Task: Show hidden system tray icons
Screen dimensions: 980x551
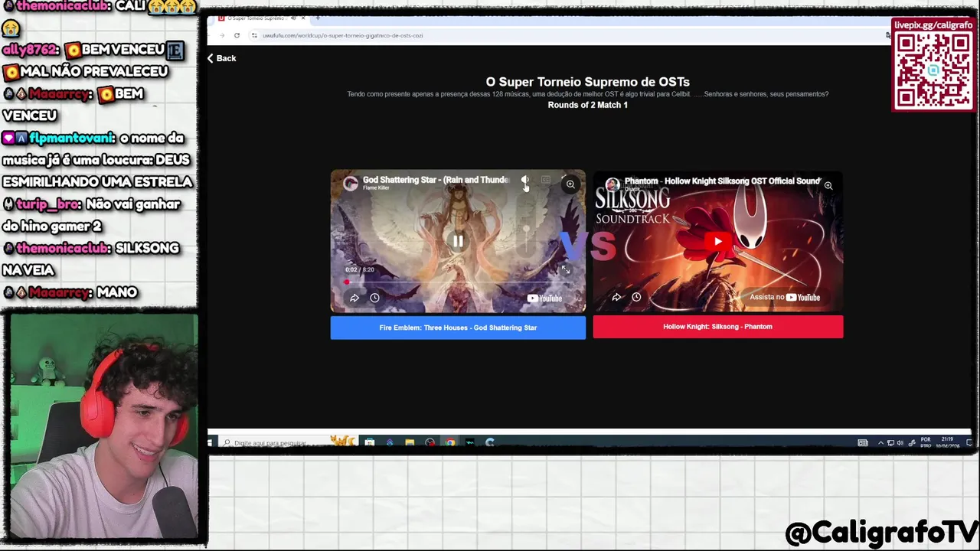Action: pos(880,442)
